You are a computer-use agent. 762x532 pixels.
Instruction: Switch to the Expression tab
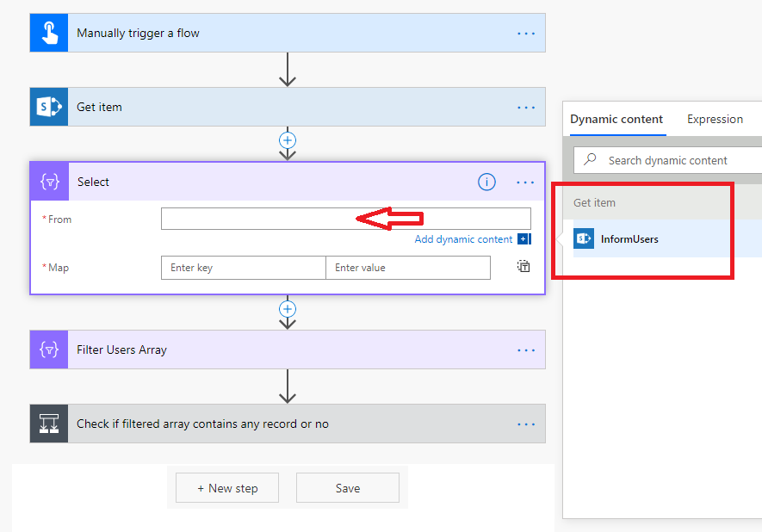point(715,119)
